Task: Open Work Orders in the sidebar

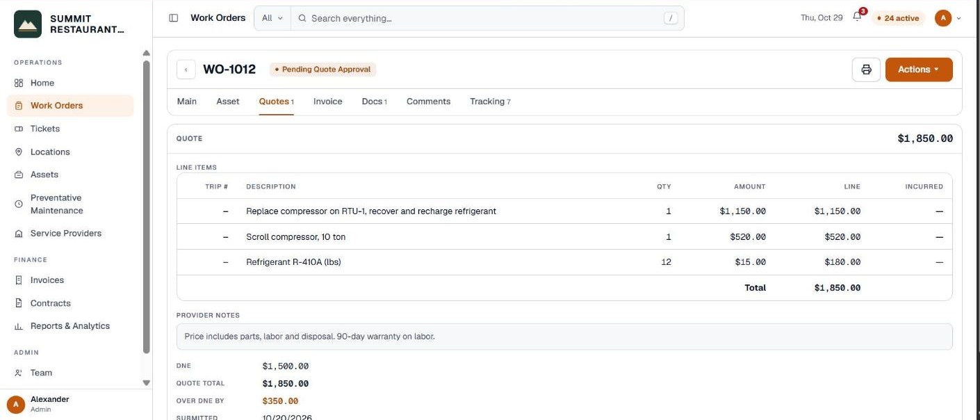Action: pyautogui.click(x=70, y=106)
